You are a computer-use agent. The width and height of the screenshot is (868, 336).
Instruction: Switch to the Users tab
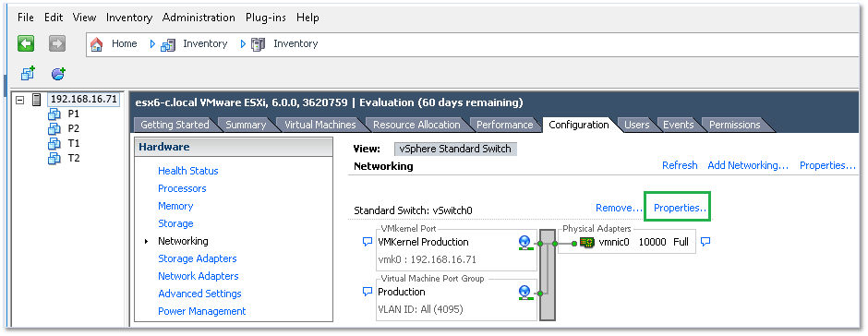[x=636, y=126]
